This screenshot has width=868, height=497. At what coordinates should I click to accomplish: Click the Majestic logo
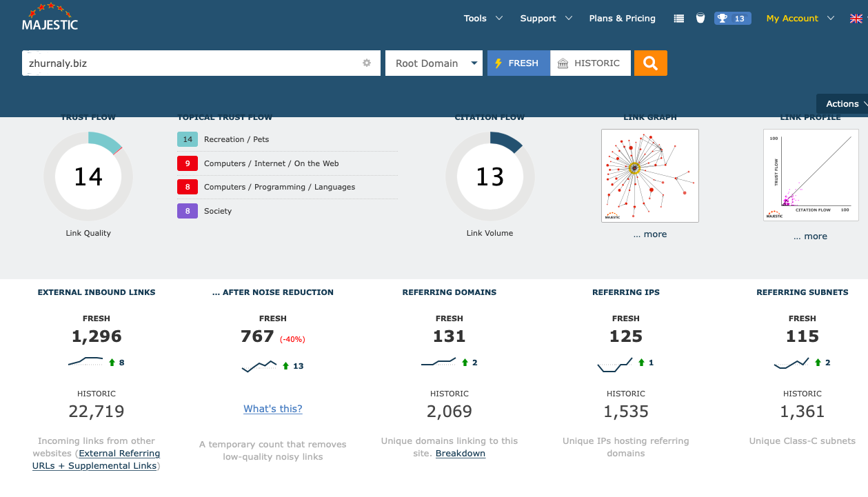50,18
